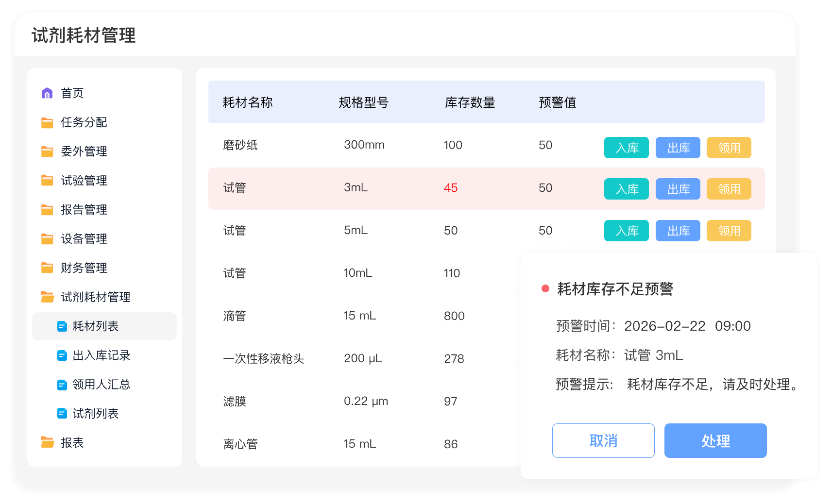Expand the 试验管理 menu group
Viewport: 832px width, 504px height.
(x=84, y=181)
